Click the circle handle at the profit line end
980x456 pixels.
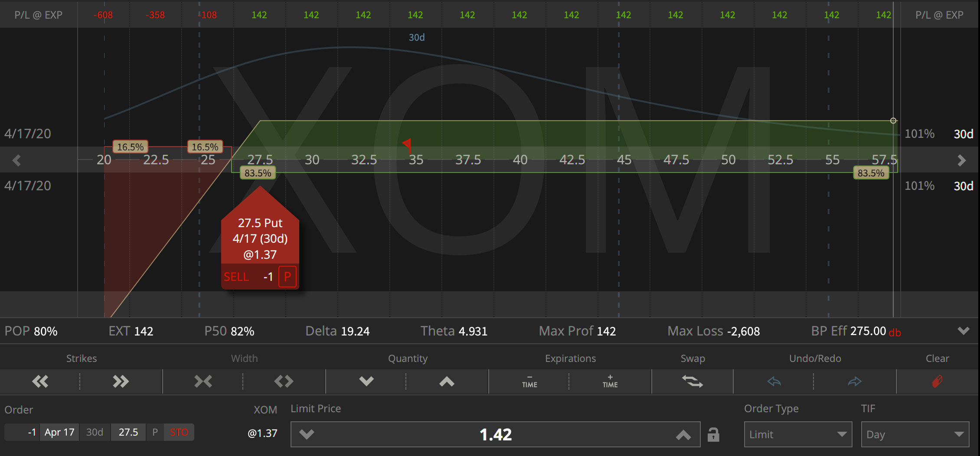[x=893, y=121]
